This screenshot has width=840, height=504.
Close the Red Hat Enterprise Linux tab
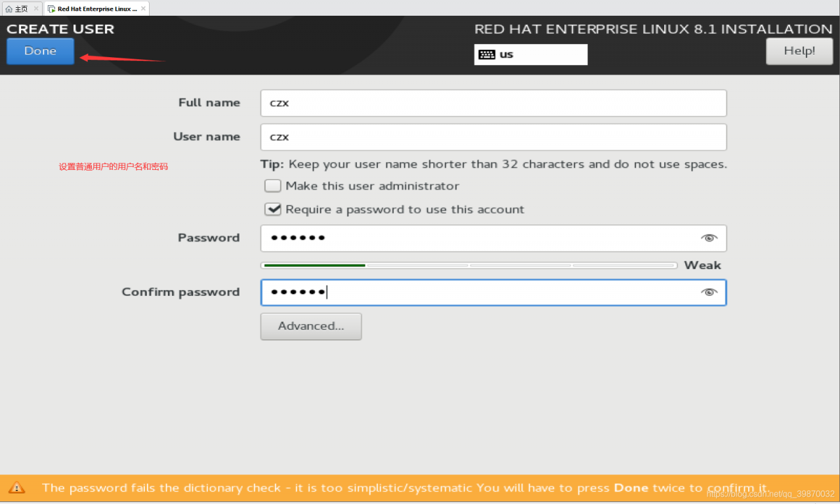tap(143, 9)
